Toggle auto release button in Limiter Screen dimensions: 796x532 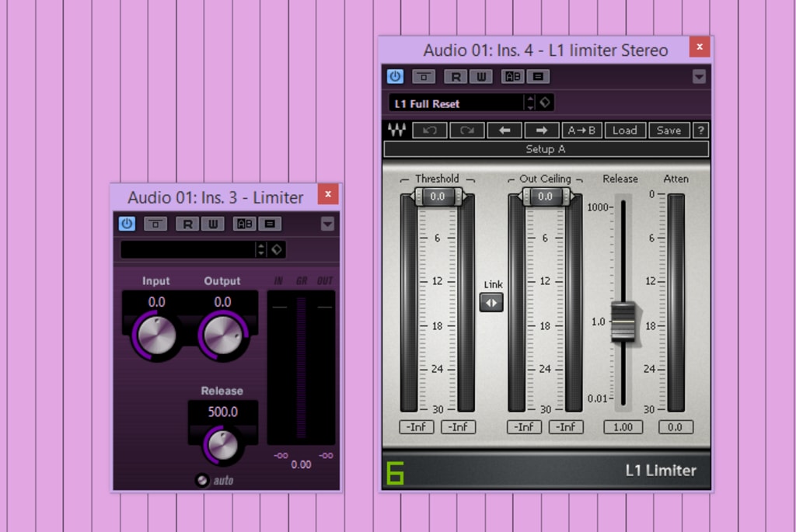coord(201,480)
